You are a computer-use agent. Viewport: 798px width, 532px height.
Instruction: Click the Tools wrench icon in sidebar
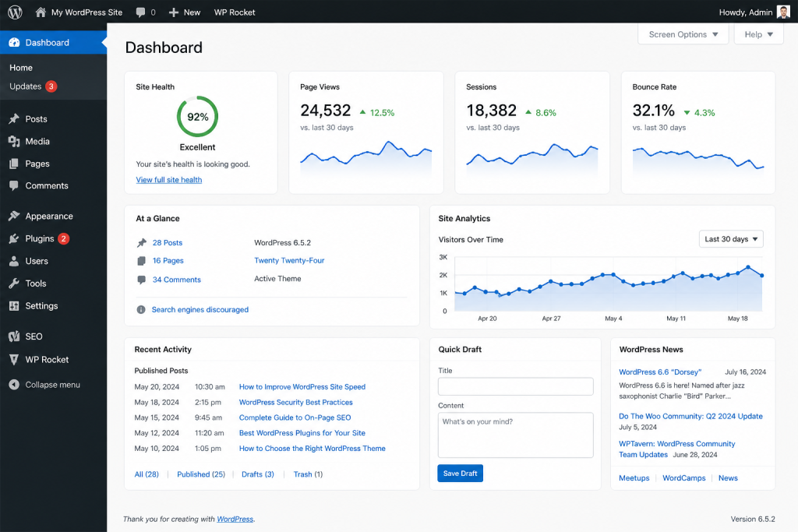tap(14, 284)
